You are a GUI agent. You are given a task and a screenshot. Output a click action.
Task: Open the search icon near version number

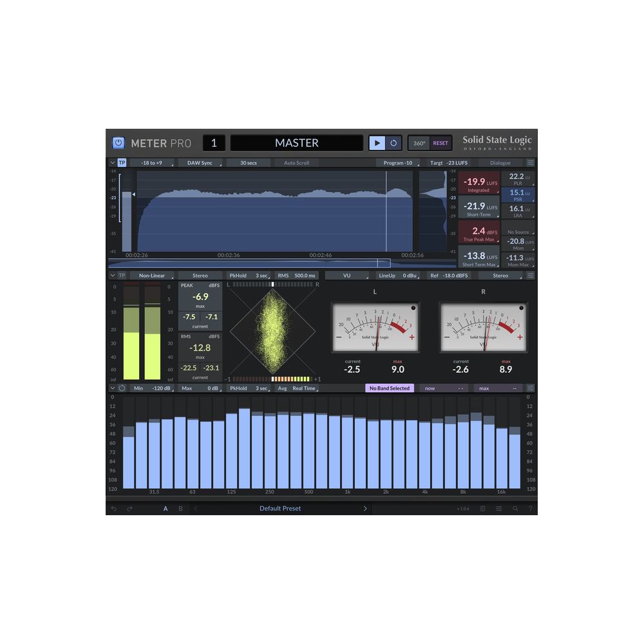click(515, 508)
